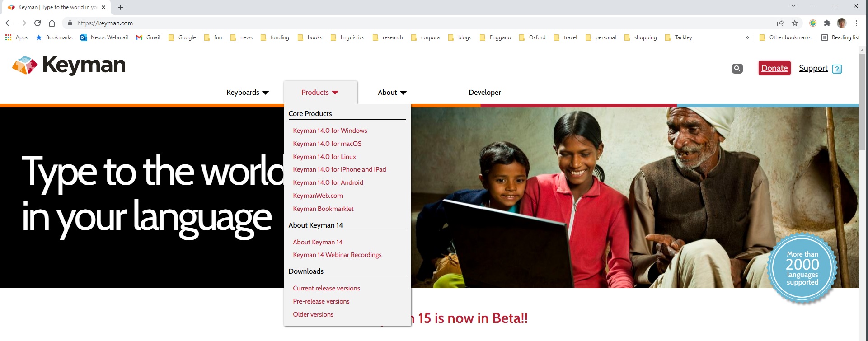Image resolution: width=868 pixels, height=341 pixels.
Task: Open the Developer link
Action: pos(484,93)
